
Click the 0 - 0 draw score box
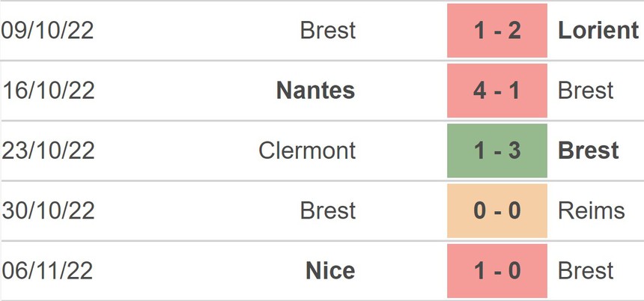(x=497, y=210)
